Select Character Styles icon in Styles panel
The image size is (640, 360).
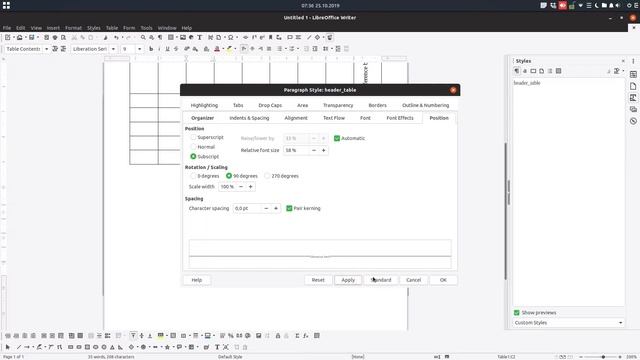coord(525,71)
